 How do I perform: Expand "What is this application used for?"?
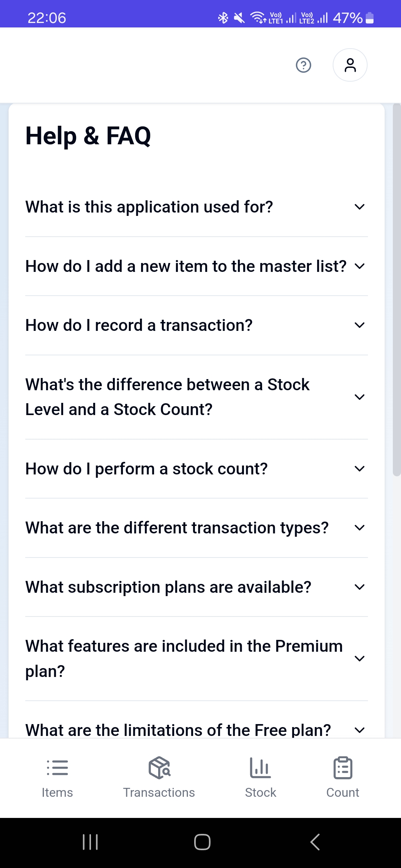(x=196, y=207)
